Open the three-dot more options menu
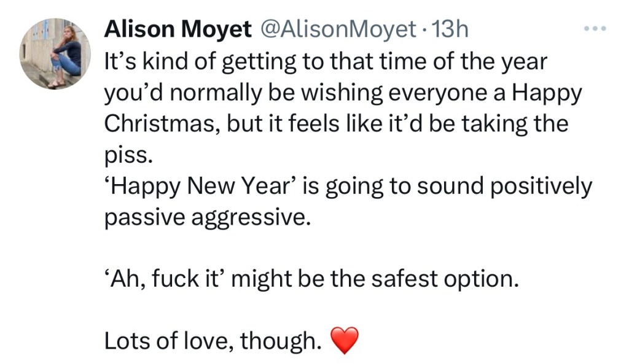Viewport: 629px width, 364px height. point(595,28)
